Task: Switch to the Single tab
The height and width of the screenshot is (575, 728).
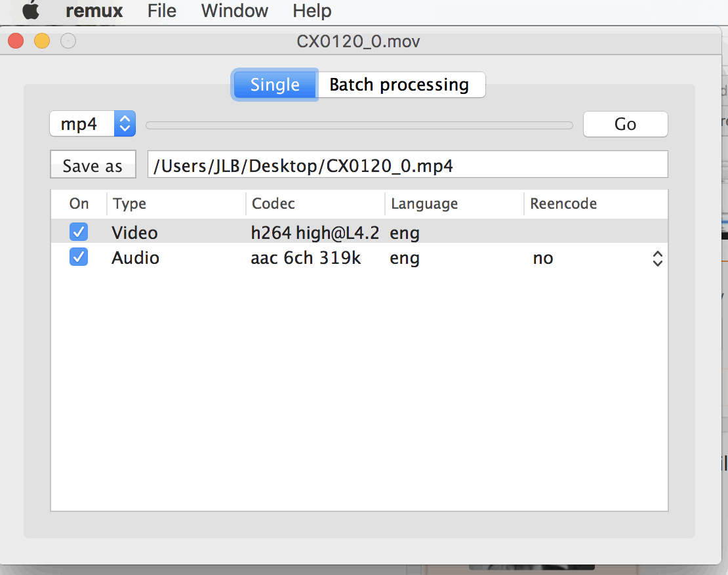Action: point(275,85)
